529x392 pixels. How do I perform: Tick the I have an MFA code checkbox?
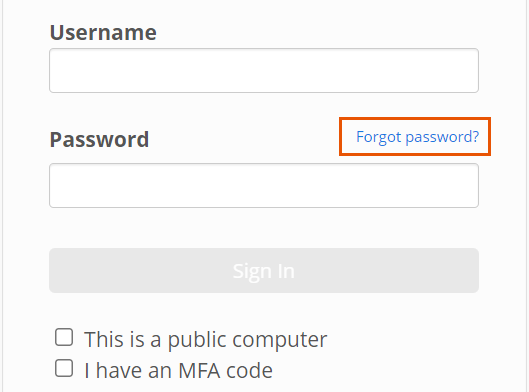tap(64, 368)
